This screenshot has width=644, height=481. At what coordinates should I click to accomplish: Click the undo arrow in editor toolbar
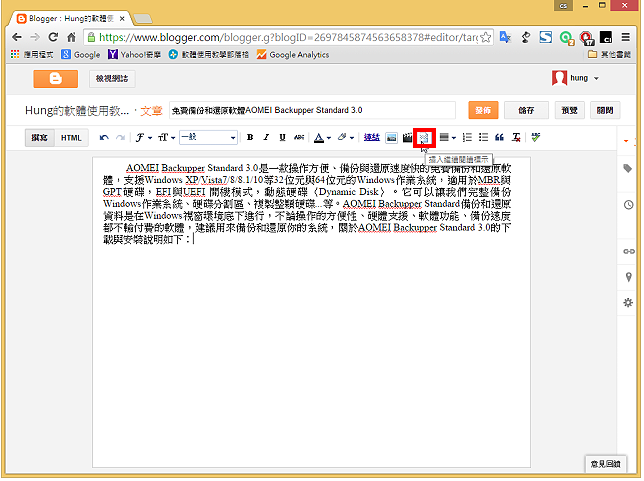(104, 138)
